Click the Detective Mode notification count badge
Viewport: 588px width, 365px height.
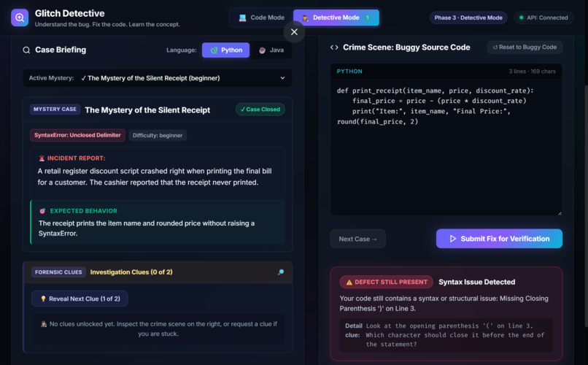pos(368,18)
